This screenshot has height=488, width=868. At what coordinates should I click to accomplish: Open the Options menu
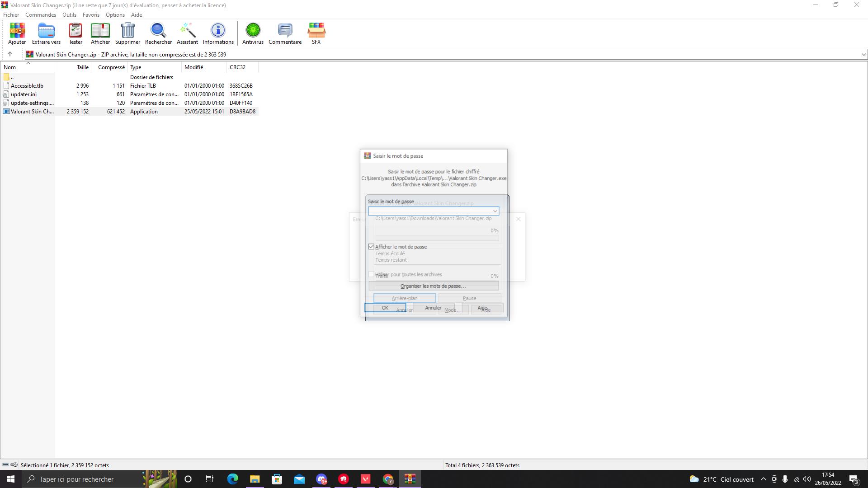(x=115, y=15)
